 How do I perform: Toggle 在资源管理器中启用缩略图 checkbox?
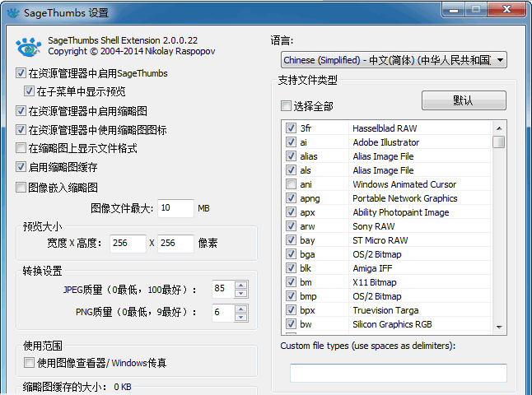[x=21, y=110]
